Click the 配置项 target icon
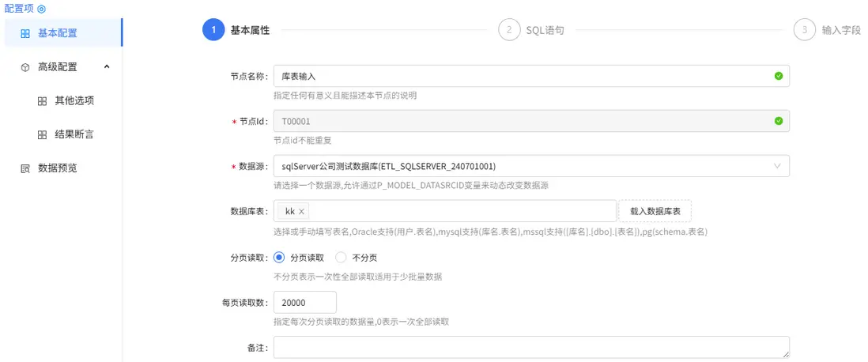The image size is (868, 362). 41,8
